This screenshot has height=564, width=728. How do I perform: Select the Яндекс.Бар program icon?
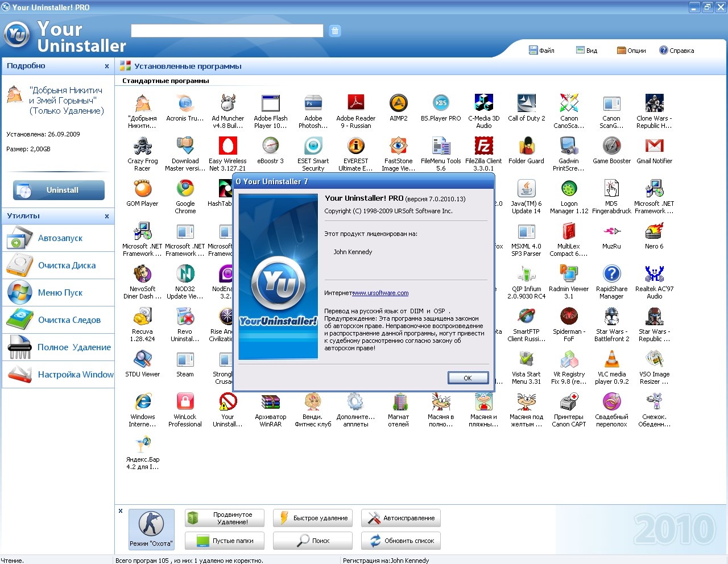tap(142, 445)
